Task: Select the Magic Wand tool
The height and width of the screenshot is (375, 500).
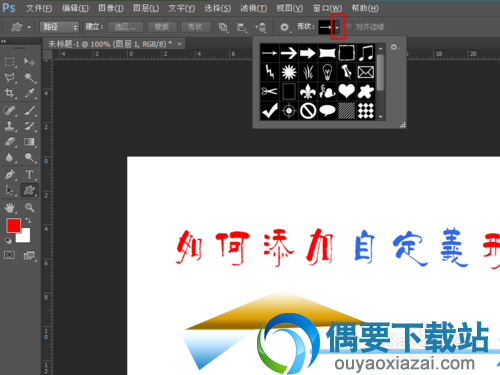Action: coord(29,78)
